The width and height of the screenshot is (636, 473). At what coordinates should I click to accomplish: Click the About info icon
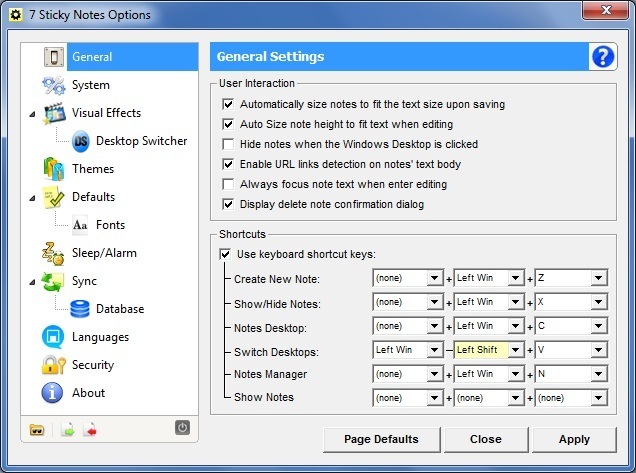click(52, 393)
